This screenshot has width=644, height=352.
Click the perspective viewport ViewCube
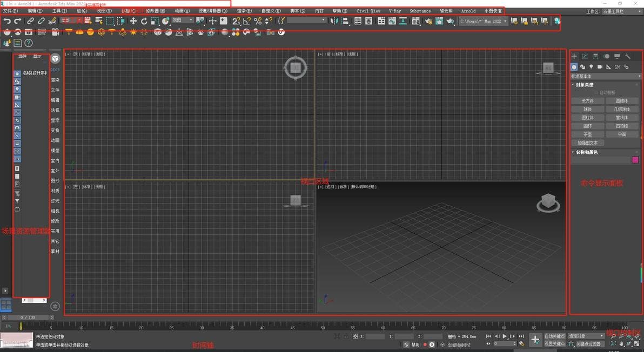[x=548, y=202]
